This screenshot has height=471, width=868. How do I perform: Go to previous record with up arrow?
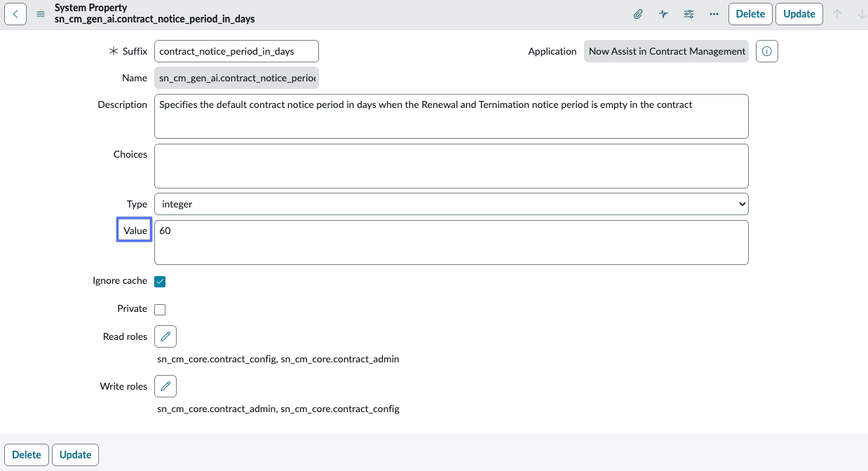tap(837, 14)
